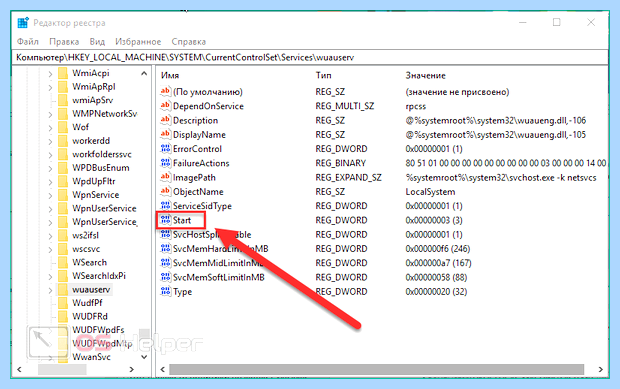Click the DependOnService string icon

tap(165, 106)
